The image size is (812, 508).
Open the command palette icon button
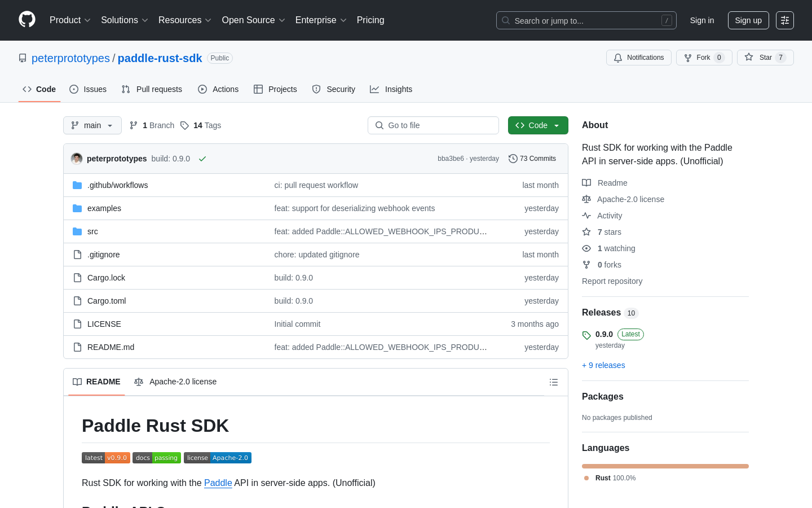pyautogui.click(x=785, y=20)
